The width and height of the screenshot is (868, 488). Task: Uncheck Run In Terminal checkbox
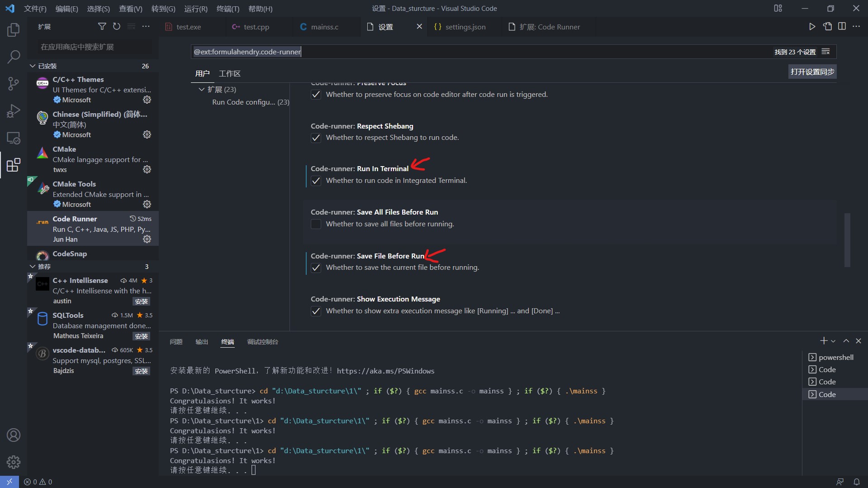pyautogui.click(x=316, y=181)
